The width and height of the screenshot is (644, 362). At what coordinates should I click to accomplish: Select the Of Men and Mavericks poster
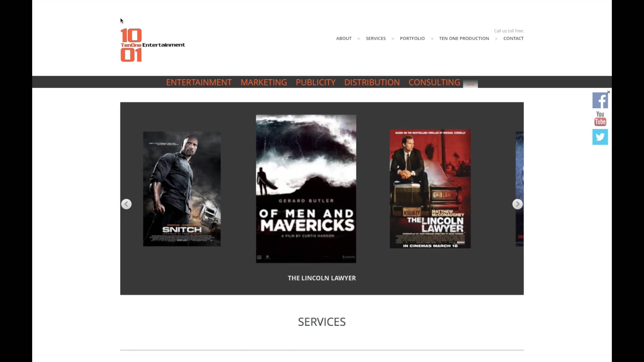coord(306,189)
